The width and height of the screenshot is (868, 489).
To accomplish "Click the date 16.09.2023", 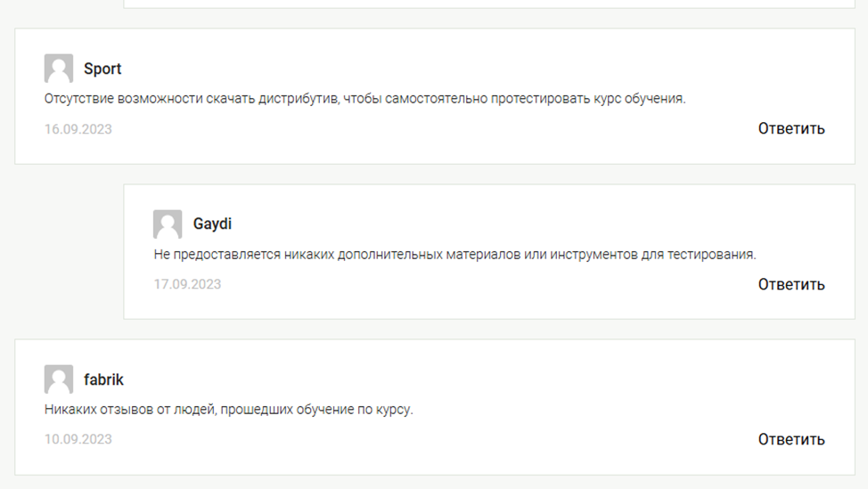I will tap(78, 129).
